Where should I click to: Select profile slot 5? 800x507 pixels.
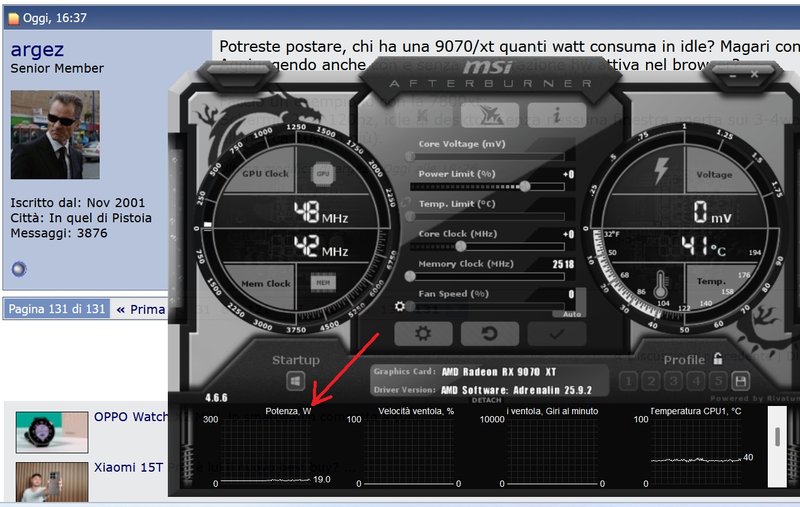point(718,381)
